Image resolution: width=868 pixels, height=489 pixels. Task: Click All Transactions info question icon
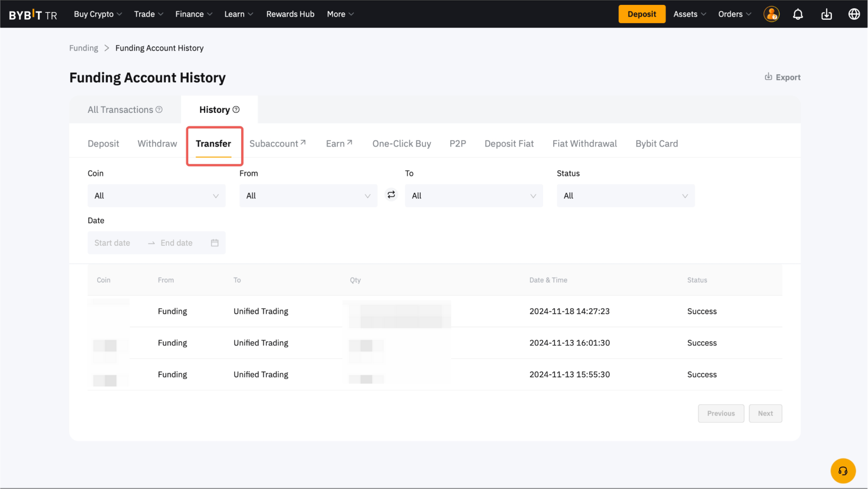pyautogui.click(x=159, y=109)
